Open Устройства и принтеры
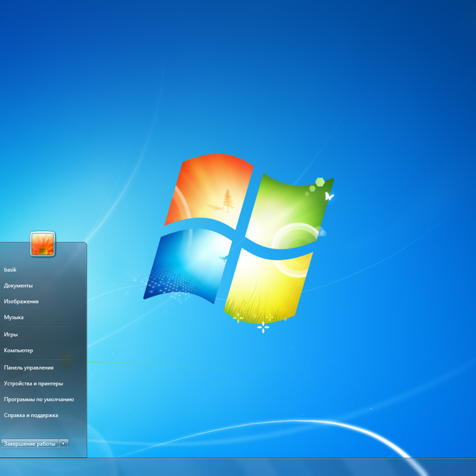Screen dimensions: 476x476 33,384
